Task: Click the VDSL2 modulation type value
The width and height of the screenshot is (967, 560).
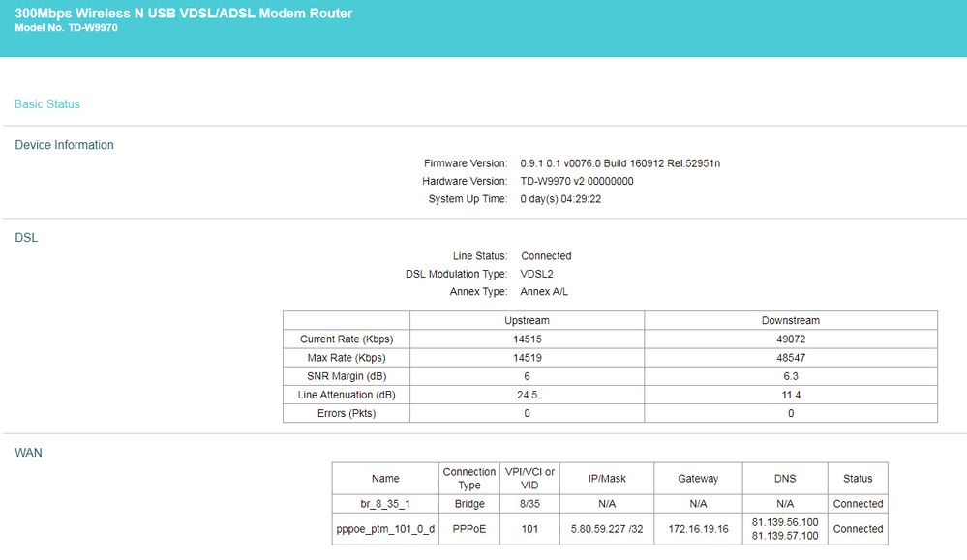Action: (x=536, y=274)
